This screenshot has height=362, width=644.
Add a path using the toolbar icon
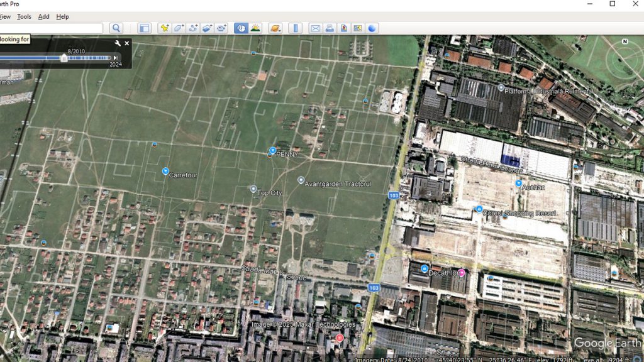[192, 28]
